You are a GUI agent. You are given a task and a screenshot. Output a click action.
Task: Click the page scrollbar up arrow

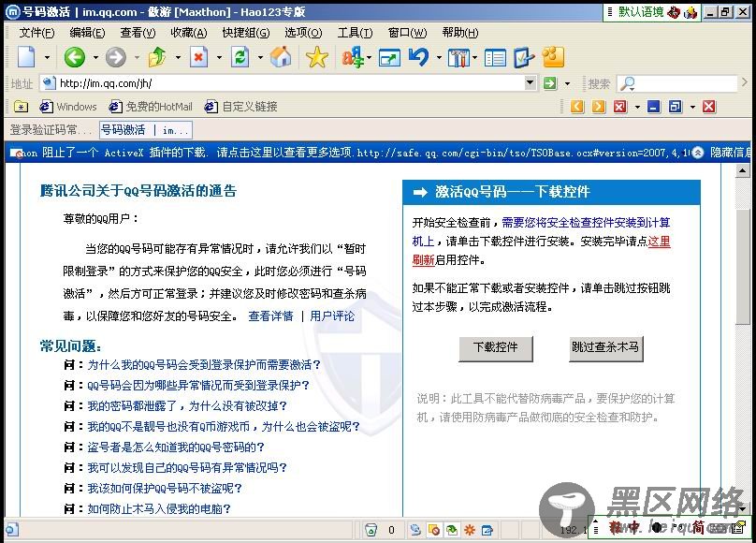tap(743, 170)
